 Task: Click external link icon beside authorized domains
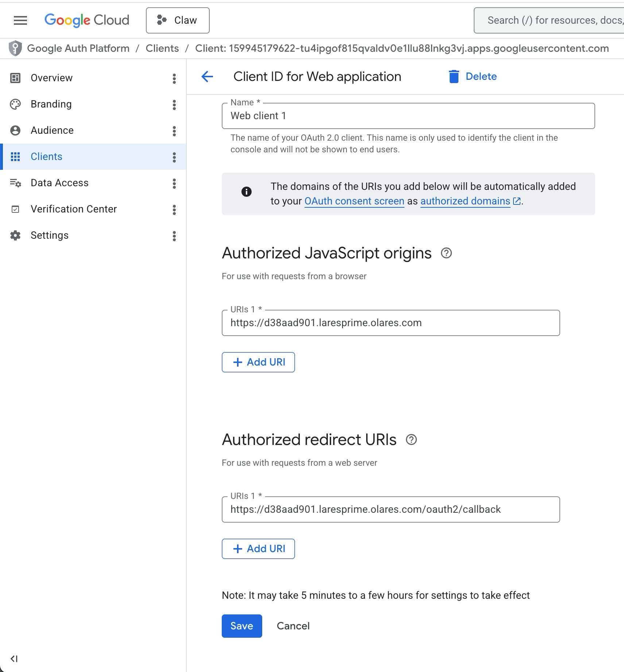[x=516, y=201]
